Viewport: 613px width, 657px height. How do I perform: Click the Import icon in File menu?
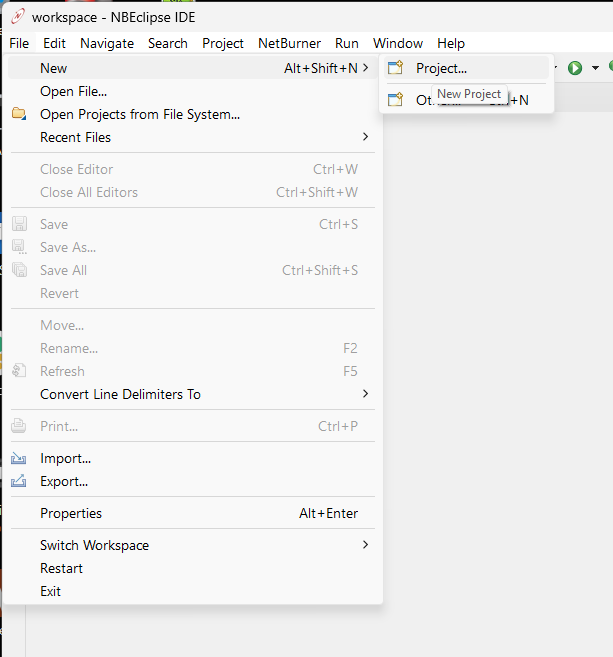pos(19,458)
